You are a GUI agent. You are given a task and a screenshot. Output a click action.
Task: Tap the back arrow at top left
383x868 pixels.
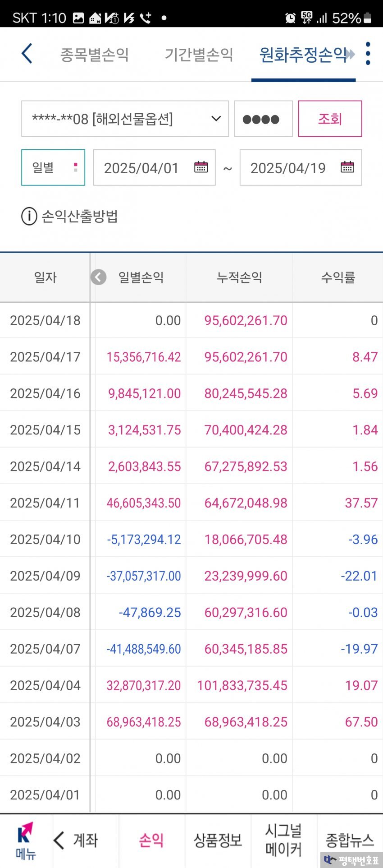(x=27, y=54)
